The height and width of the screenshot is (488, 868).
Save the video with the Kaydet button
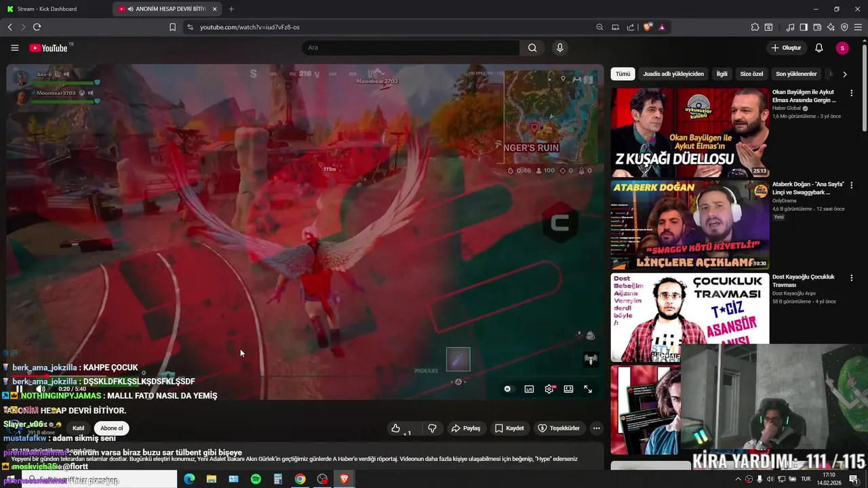coord(509,428)
